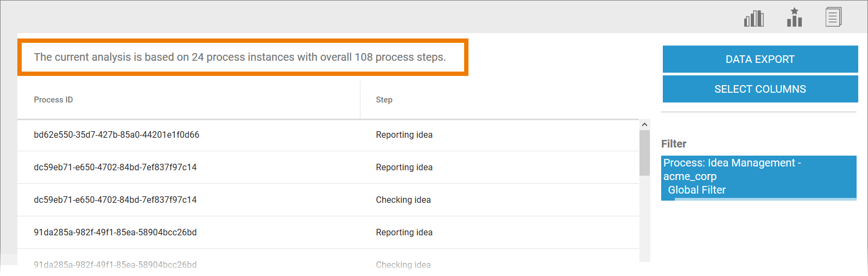Screen dimensions: 868x276
Task: Sort by the Process ID column header
Action: click(53, 100)
